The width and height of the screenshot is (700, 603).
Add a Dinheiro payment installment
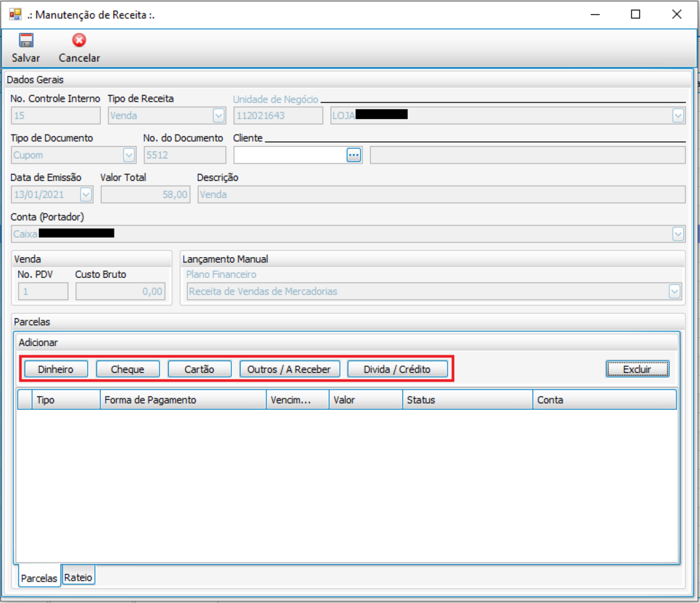56,369
